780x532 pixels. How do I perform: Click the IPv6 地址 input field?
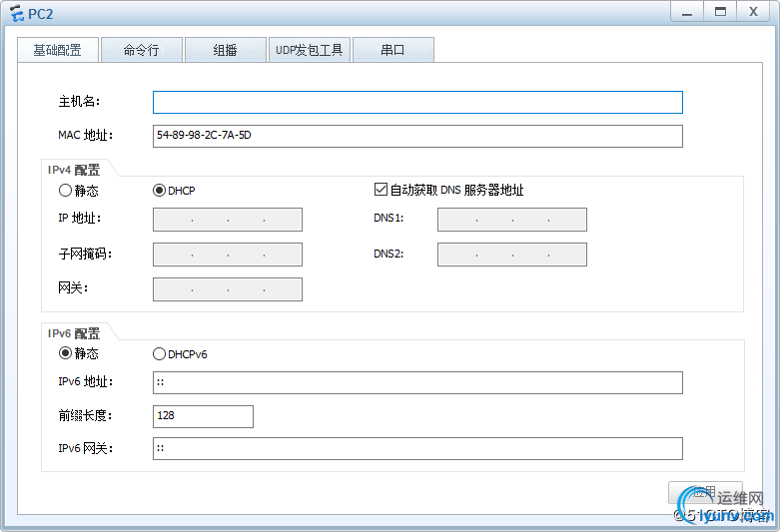(417, 382)
